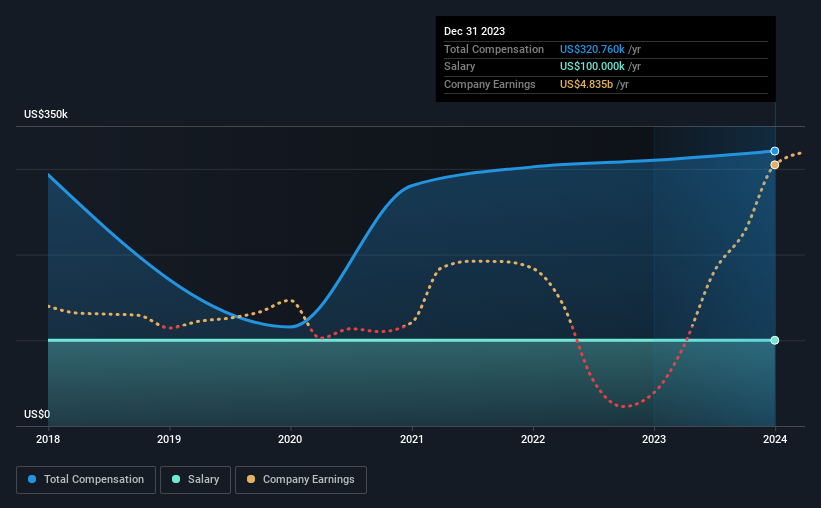821x508 pixels.
Task: Select the 2019 x-axis label
Action: [169, 439]
